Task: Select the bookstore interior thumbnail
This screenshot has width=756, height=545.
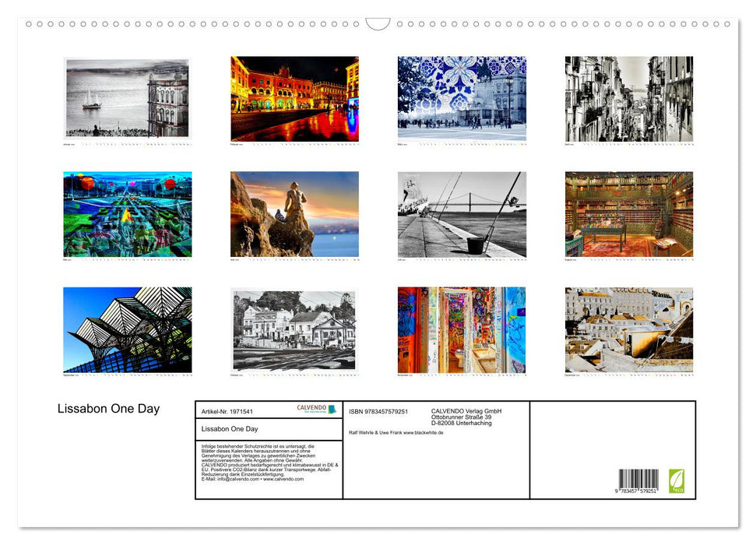Action: [628, 215]
